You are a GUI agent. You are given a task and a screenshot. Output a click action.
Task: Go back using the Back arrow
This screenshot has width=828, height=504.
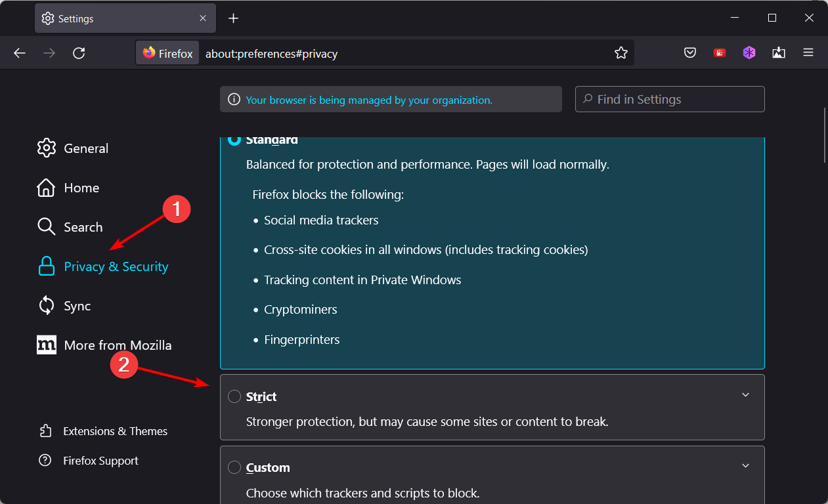pyautogui.click(x=20, y=53)
